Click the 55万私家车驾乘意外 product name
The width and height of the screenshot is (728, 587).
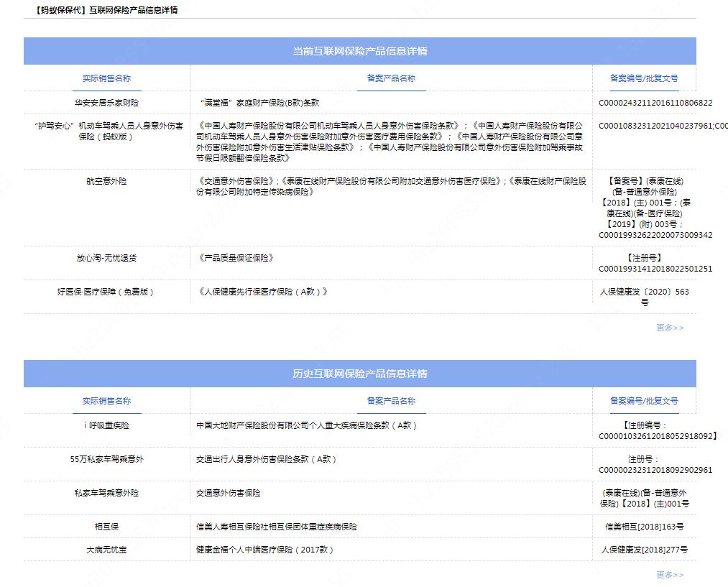pyautogui.click(x=107, y=459)
